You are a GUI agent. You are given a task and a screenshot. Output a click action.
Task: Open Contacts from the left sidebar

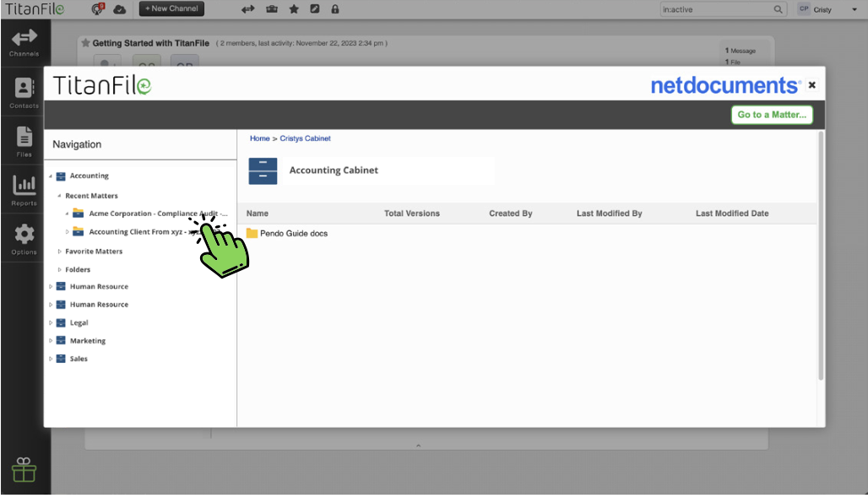[24, 92]
